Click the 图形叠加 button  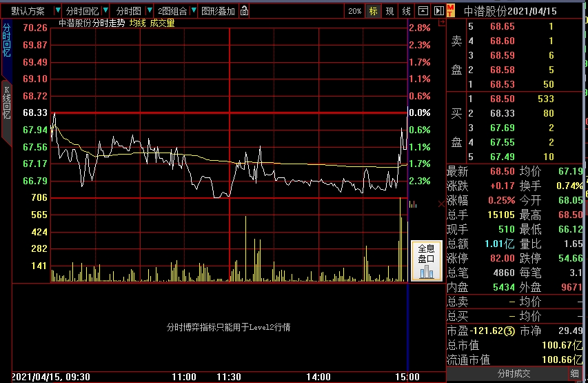tap(218, 11)
